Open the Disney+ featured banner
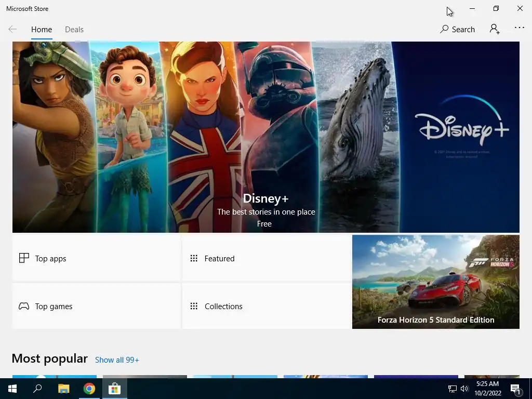Viewport: 532px width, 399px height. [265, 137]
